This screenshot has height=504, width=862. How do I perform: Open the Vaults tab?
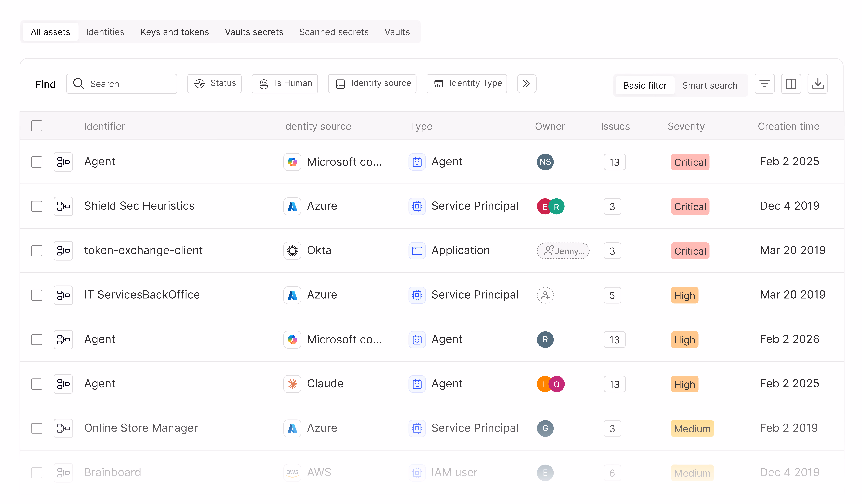[397, 32]
